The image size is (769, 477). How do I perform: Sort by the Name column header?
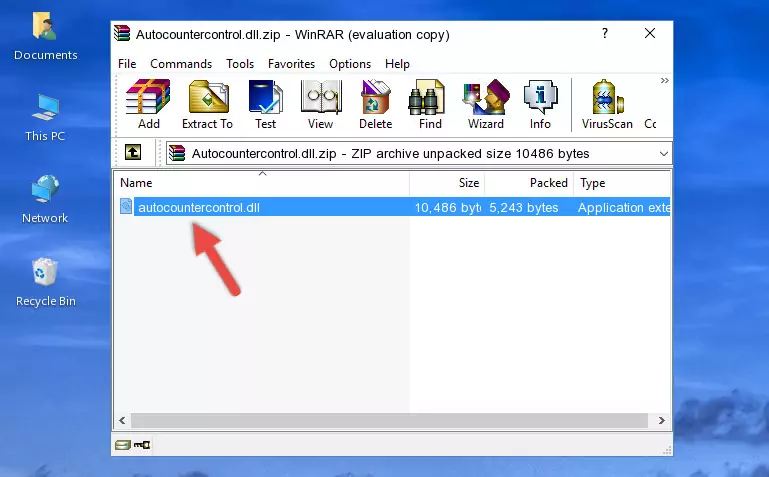pos(262,183)
